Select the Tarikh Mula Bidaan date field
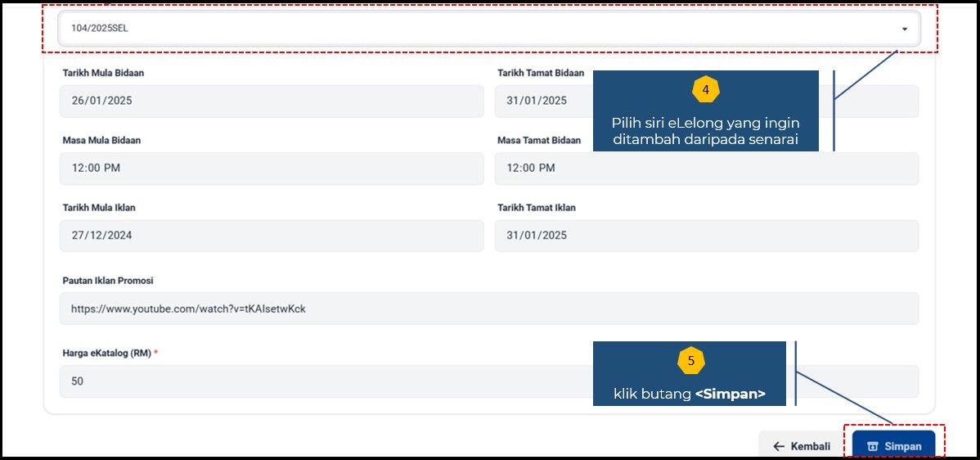Image resolution: width=980 pixels, height=460 pixels. pyautogui.click(x=272, y=101)
